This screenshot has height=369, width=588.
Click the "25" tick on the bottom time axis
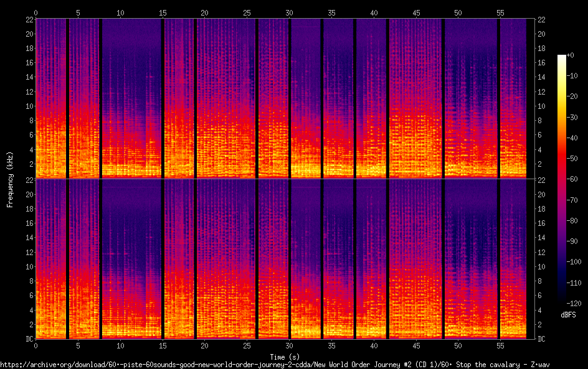tap(247, 346)
